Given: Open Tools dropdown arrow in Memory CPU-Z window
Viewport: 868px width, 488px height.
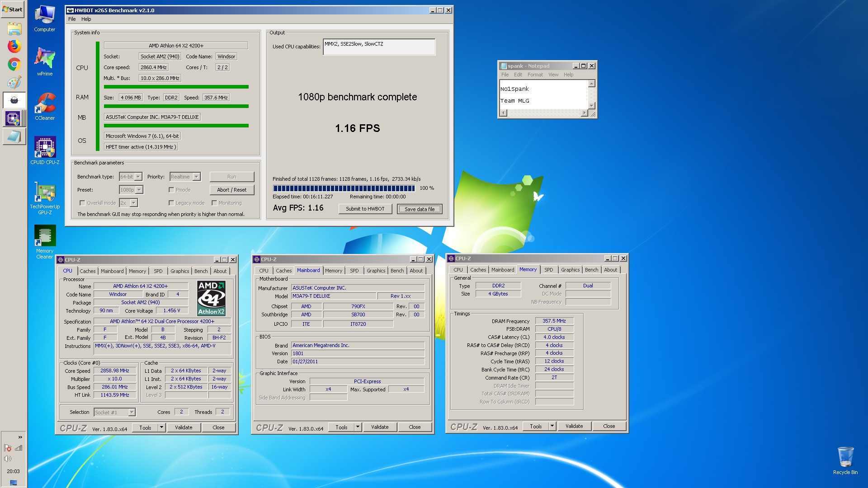Looking at the screenshot, I should [x=552, y=426].
